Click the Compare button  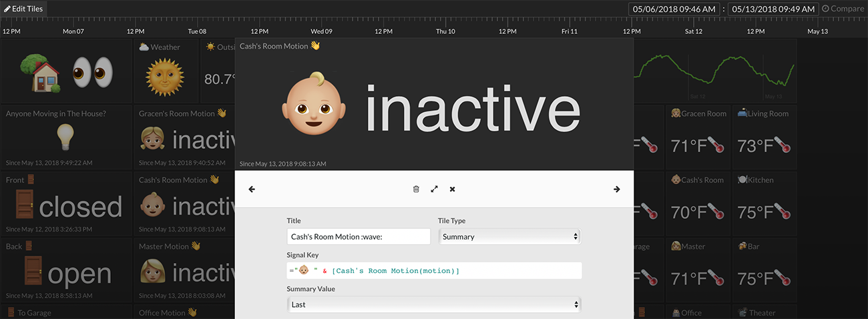click(843, 9)
